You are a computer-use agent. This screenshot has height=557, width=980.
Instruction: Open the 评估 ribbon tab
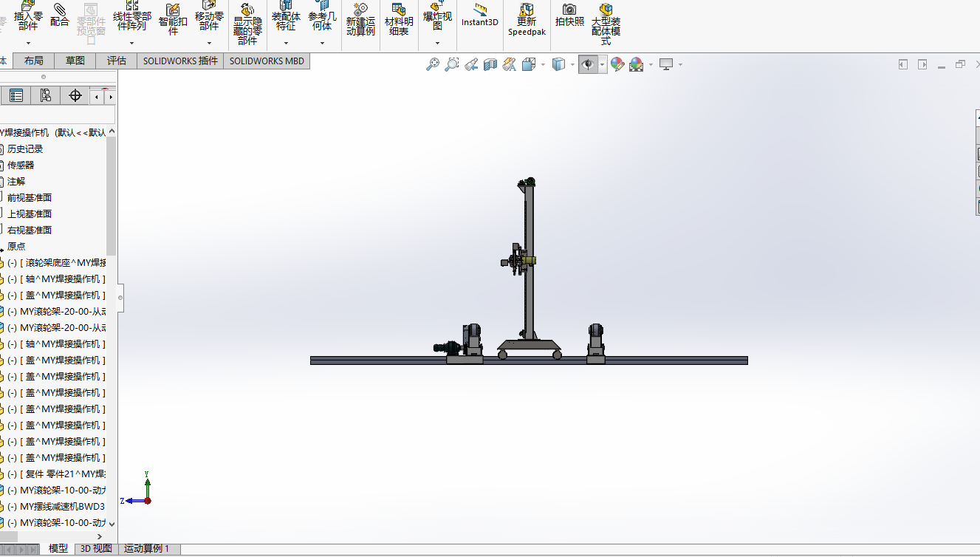(x=117, y=61)
